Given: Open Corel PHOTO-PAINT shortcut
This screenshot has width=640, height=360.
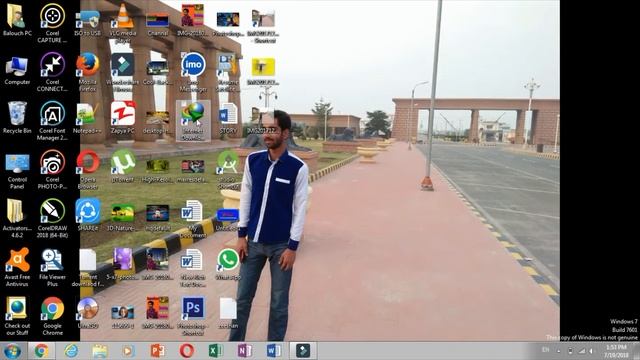Looking at the screenshot, I should coord(52,170).
